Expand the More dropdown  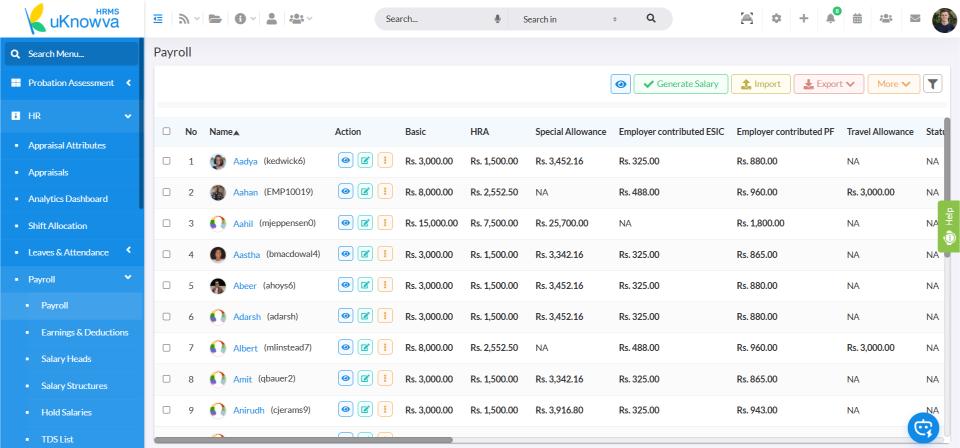tap(893, 84)
